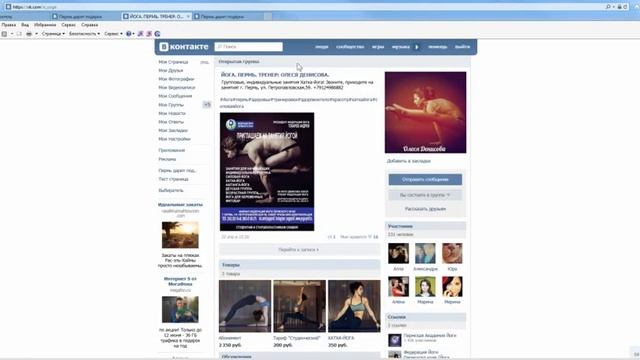640x360 pixels.
Task: Click 'люди' in VK header
Action: (322, 47)
